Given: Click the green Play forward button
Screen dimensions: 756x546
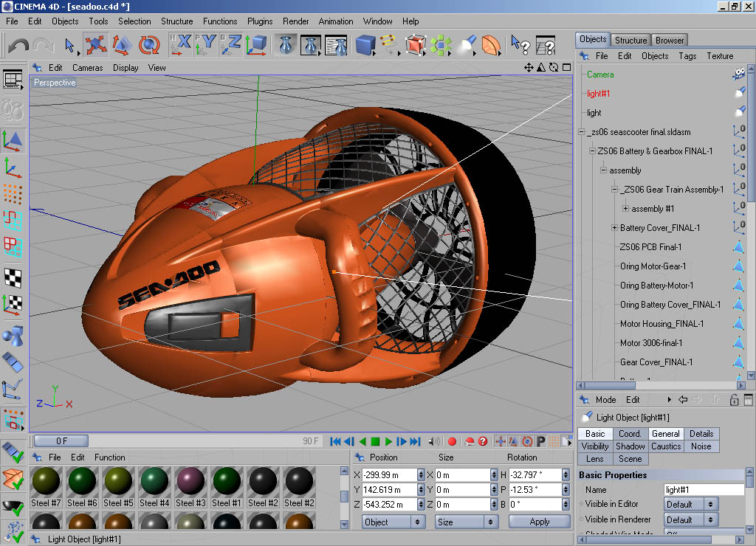Looking at the screenshot, I should tap(388, 441).
